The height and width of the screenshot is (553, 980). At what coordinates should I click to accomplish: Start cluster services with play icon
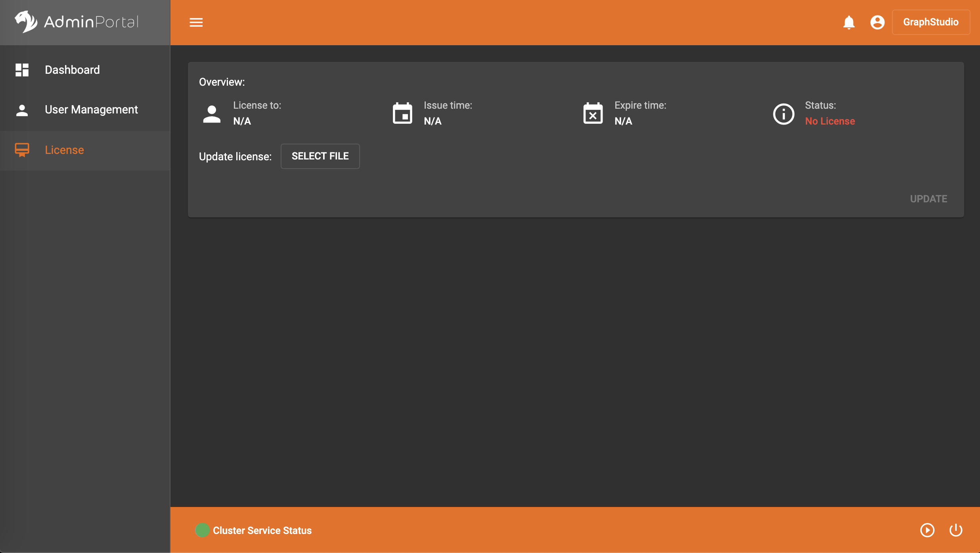click(x=927, y=530)
